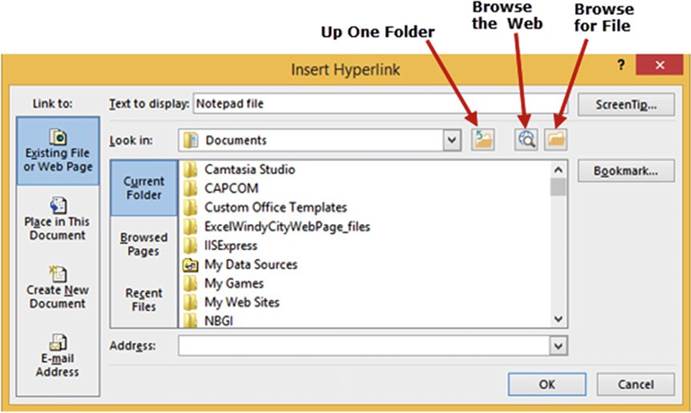
Task: Click the Bookmark button
Action: coord(625,171)
